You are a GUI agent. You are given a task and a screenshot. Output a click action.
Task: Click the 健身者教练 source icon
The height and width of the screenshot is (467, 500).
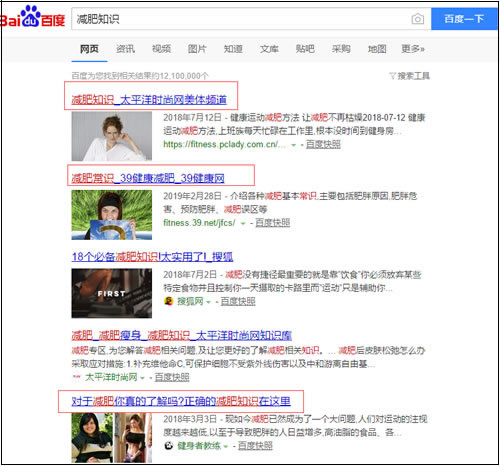pos(169,446)
